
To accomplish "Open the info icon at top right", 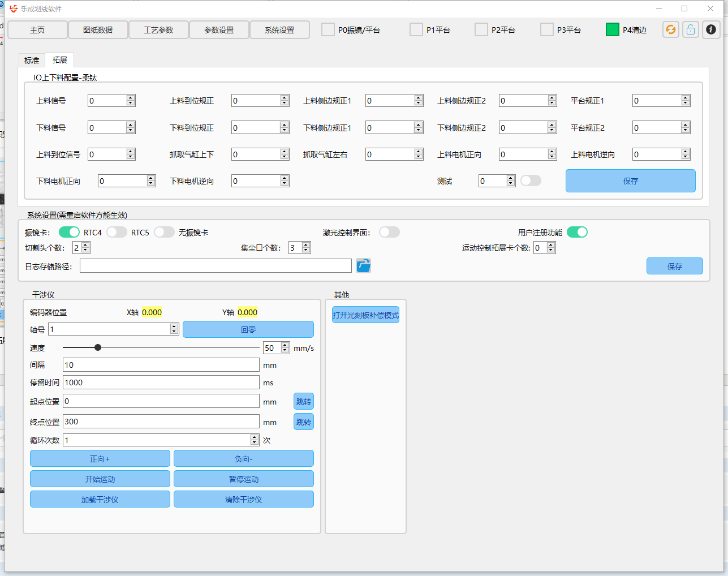I will pos(711,30).
